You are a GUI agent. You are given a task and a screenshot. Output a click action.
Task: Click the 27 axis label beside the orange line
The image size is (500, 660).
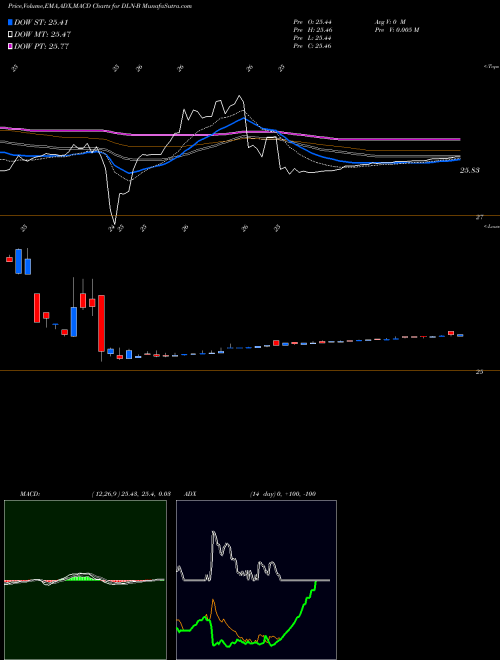tap(479, 218)
